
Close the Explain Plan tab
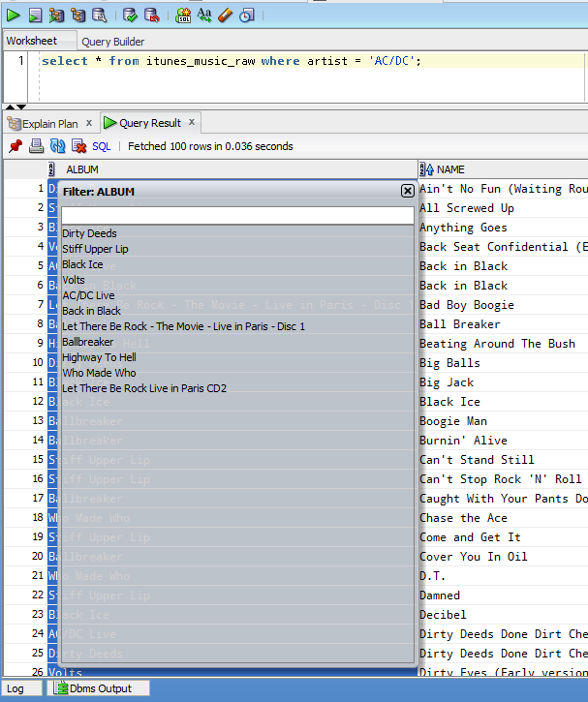[x=89, y=123]
